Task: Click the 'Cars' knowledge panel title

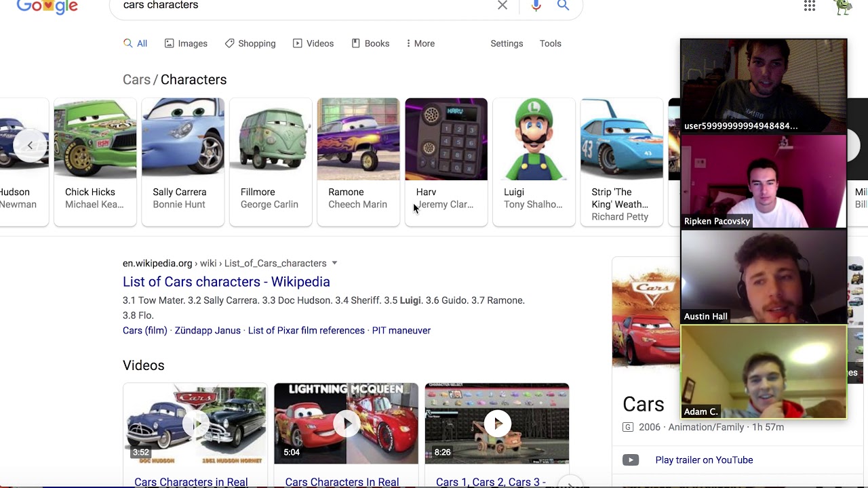Action: (x=644, y=404)
